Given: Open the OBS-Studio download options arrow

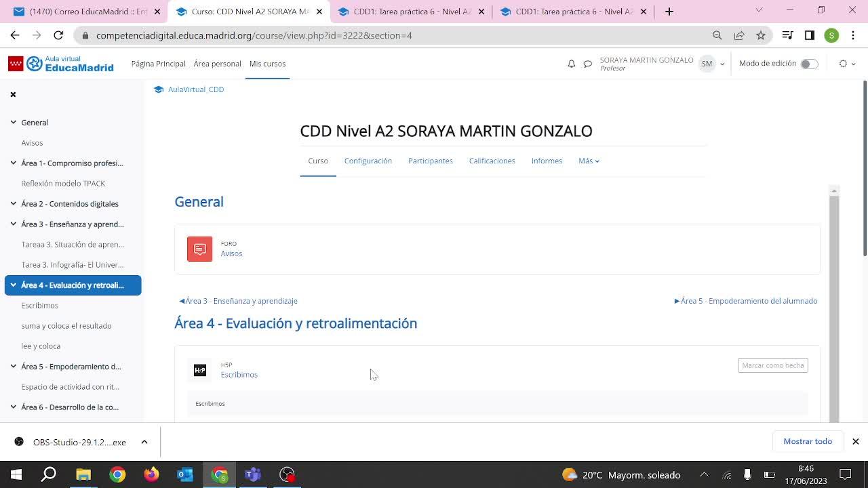Looking at the screenshot, I should pyautogui.click(x=144, y=442).
